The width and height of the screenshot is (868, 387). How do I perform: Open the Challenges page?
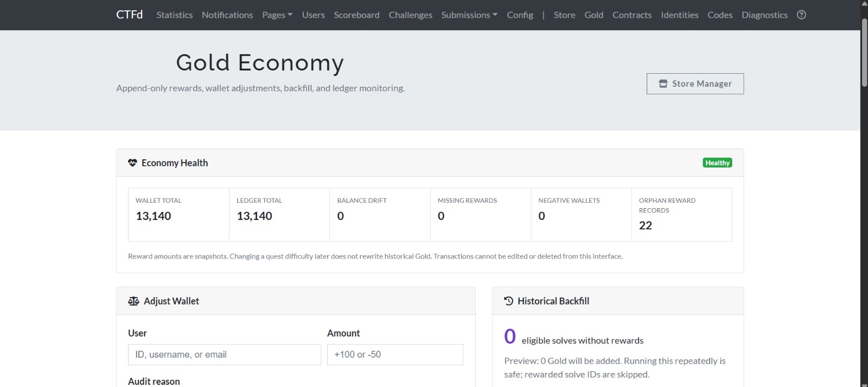point(410,15)
